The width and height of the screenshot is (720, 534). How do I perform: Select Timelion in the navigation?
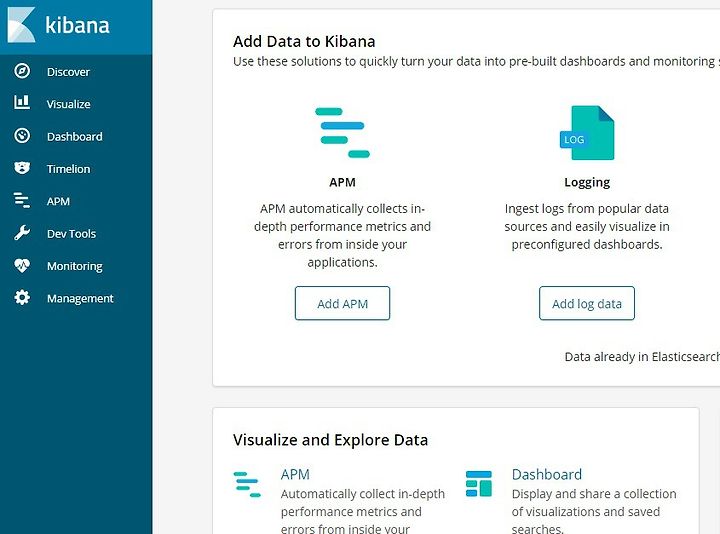pos(68,169)
